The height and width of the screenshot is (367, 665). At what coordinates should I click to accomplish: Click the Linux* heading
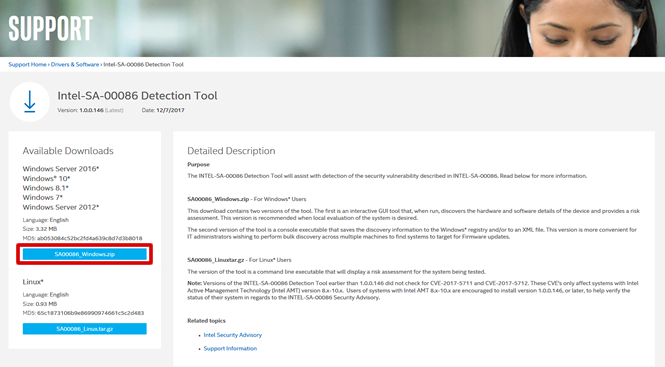(33, 282)
